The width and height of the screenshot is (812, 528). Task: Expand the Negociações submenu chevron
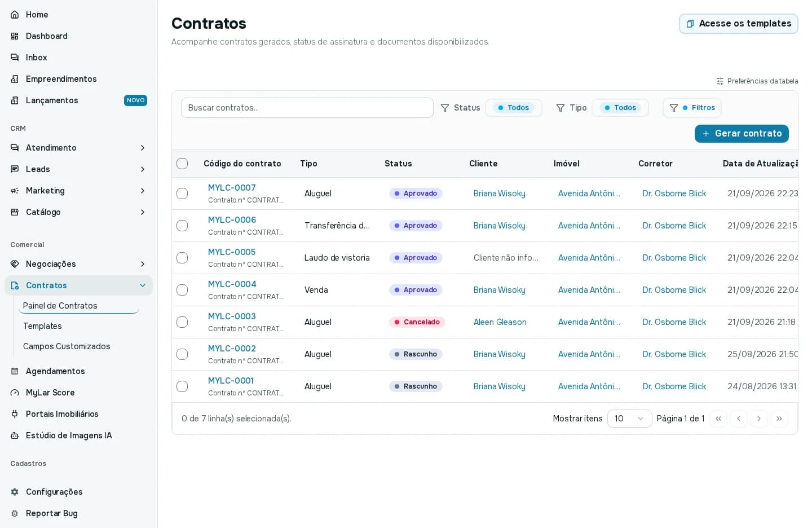143,264
